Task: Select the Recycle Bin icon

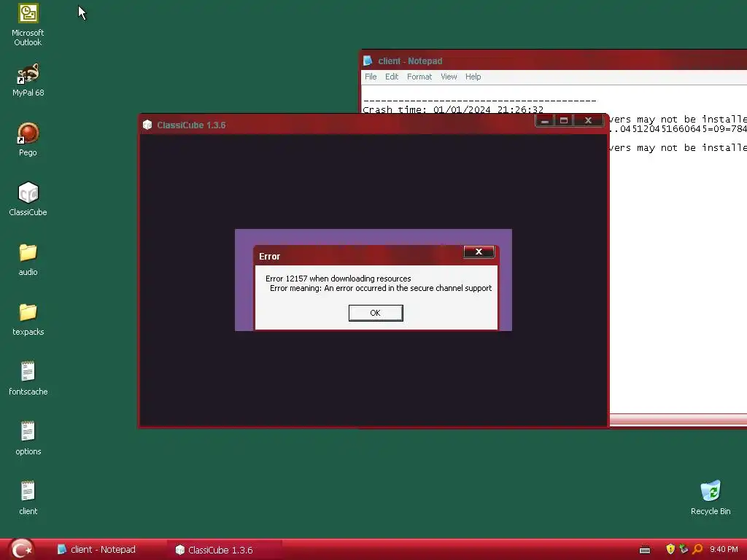Action: coord(711,498)
